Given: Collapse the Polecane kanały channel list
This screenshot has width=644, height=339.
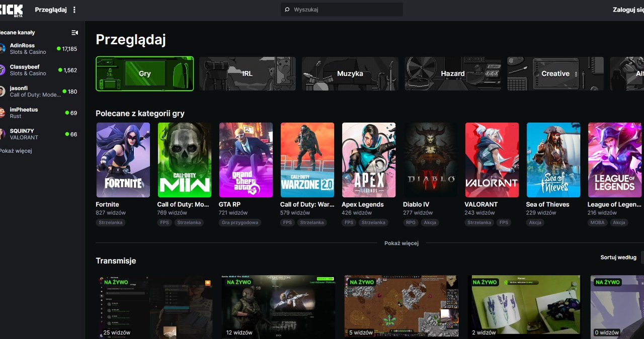Looking at the screenshot, I should click(x=74, y=32).
